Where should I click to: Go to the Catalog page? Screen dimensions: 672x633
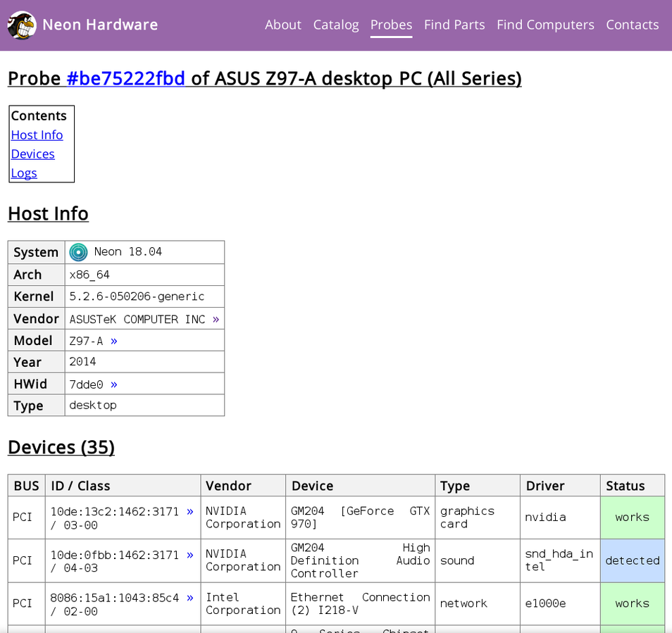point(335,25)
